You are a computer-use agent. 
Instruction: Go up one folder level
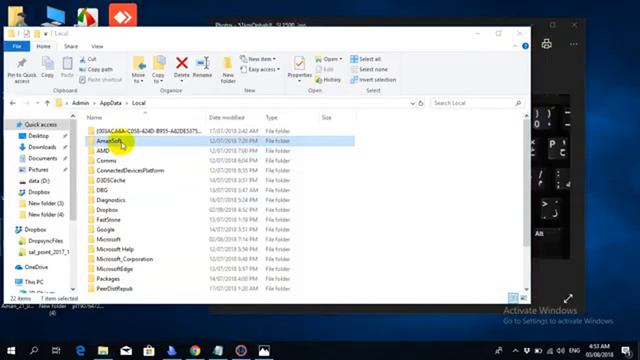click(47, 103)
